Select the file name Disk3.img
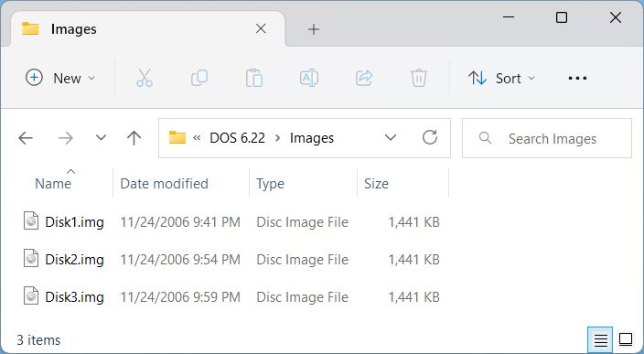The image size is (644, 354). click(x=74, y=297)
